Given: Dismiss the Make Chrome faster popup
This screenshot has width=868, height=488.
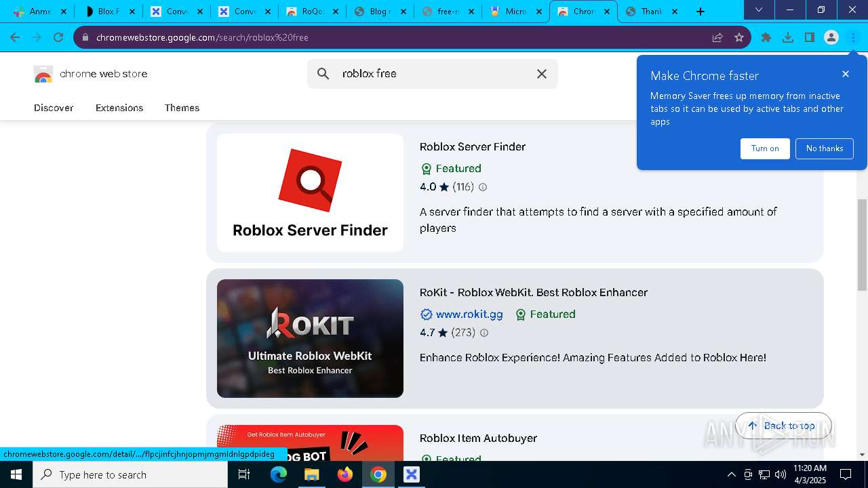Looking at the screenshot, I should click(846, 74).
